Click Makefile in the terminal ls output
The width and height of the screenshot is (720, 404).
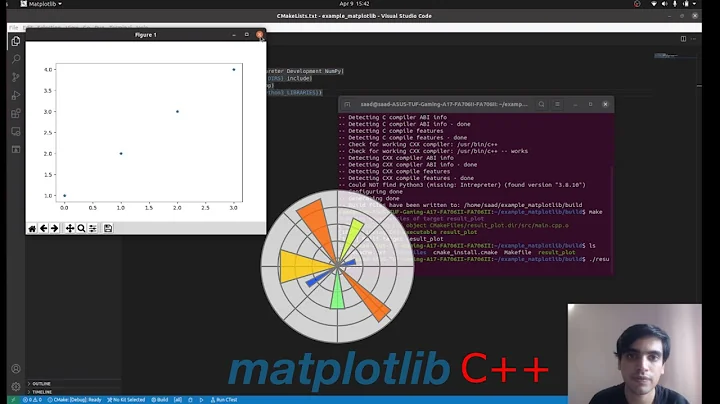coord(518,252)
